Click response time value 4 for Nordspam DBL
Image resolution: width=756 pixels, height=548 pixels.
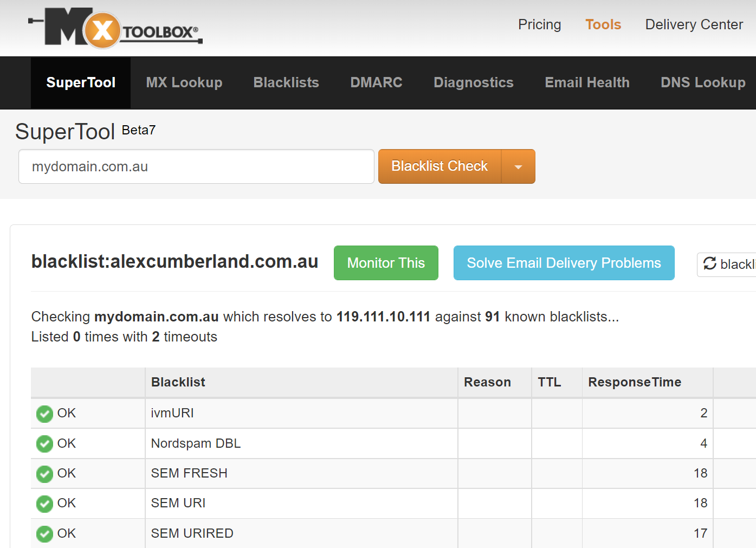pyautogui.click(x=703, y=443)
